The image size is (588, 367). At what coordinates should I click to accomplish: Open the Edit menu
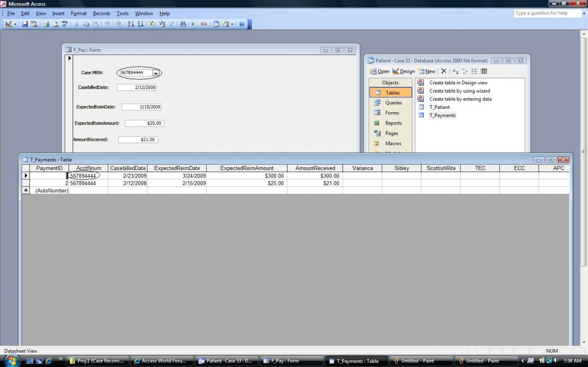coord(25,13)
